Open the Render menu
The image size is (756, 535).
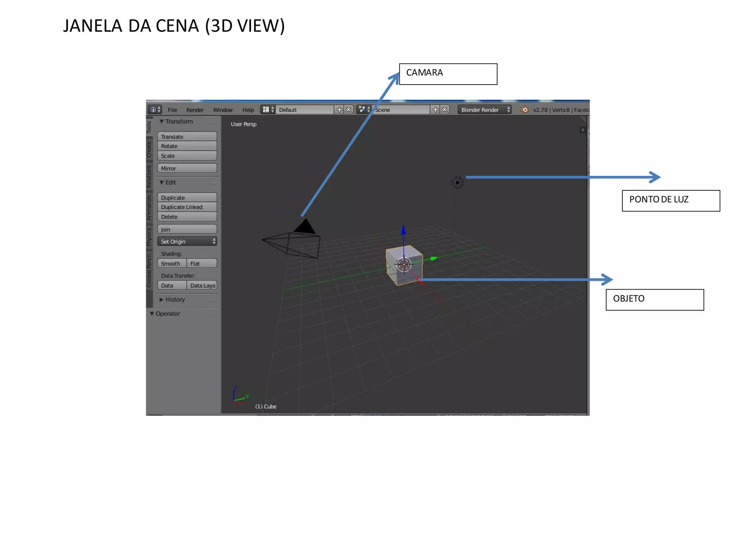click(x=195, y=110)
